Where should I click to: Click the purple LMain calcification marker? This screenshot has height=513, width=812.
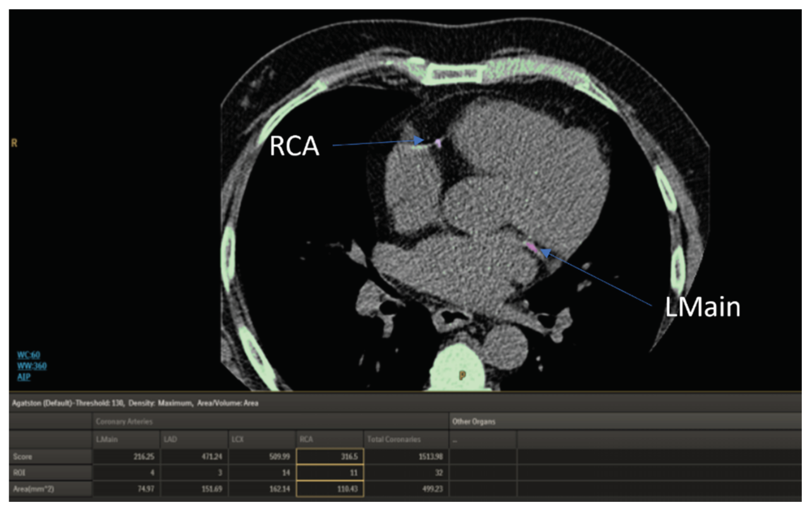532,247
